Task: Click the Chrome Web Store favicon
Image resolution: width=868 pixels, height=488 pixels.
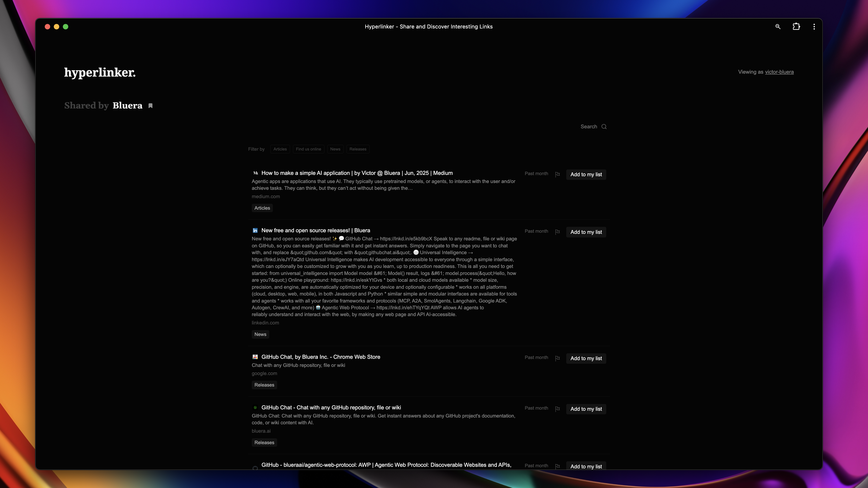Action: click(x=255, y=357)
